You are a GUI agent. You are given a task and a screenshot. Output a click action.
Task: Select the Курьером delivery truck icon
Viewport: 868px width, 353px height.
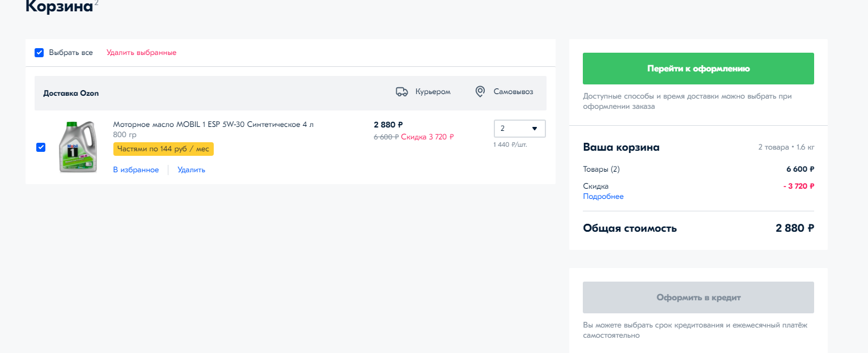402,92
